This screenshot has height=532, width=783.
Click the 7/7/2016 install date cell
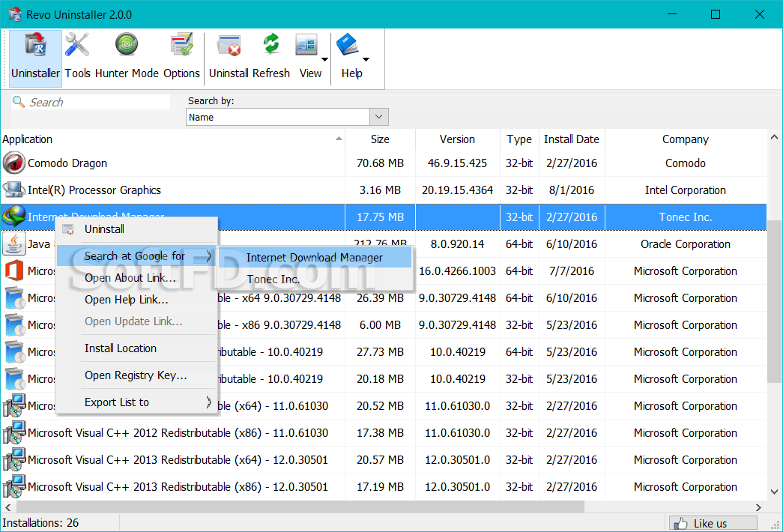572,271
